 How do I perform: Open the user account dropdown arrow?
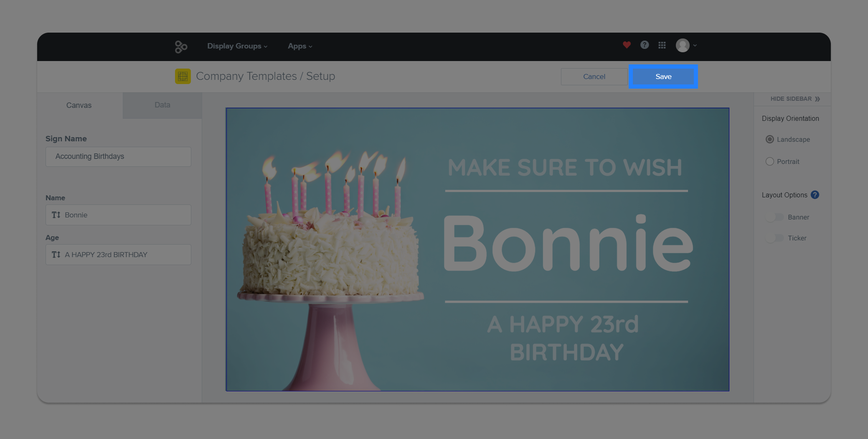tap(695, 46)
